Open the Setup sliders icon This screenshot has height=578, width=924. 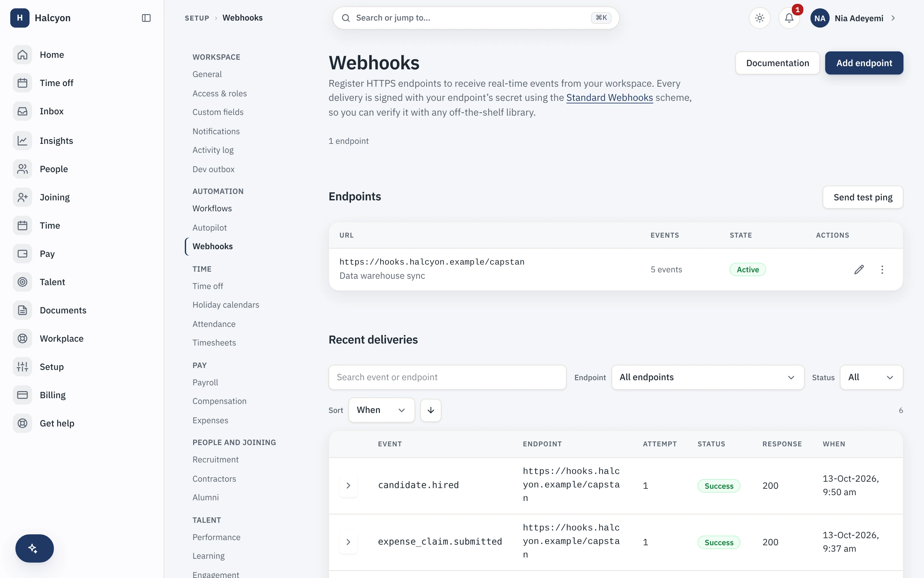point(22,367)
